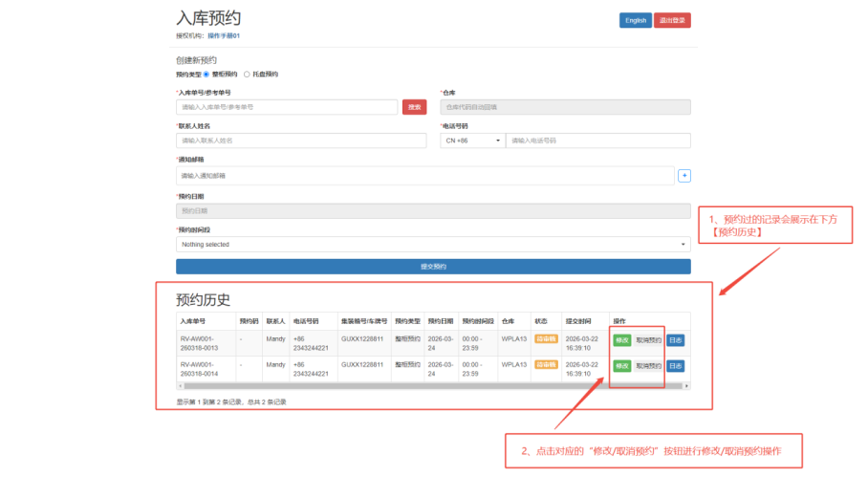Image resolution: width=868 pixels, height=477 pixels.
Task: Open 日志 log for the first record
Action: pyautogui.click(x=675, y=339)
